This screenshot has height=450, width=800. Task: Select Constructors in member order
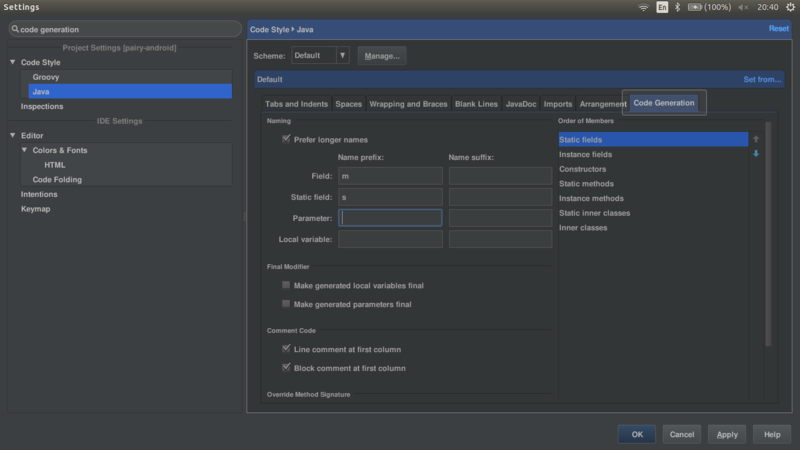(653, 169)
